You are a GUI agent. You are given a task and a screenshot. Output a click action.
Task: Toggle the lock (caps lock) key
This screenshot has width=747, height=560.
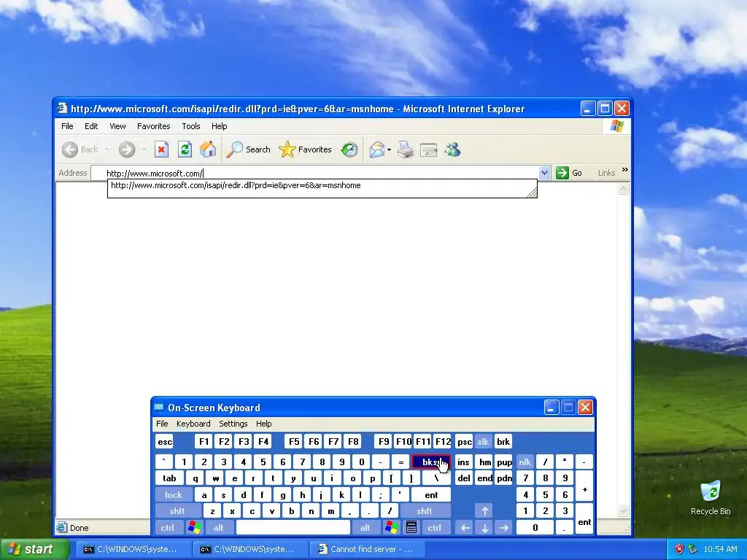[174, 495]
